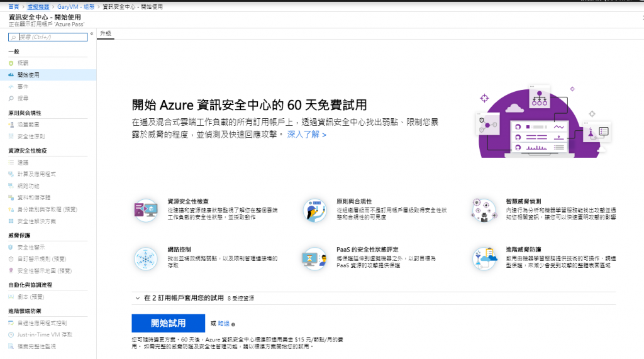Click the info icon next to 略過
The height and width of the screenshot is (359, 644).
[233, 324]
